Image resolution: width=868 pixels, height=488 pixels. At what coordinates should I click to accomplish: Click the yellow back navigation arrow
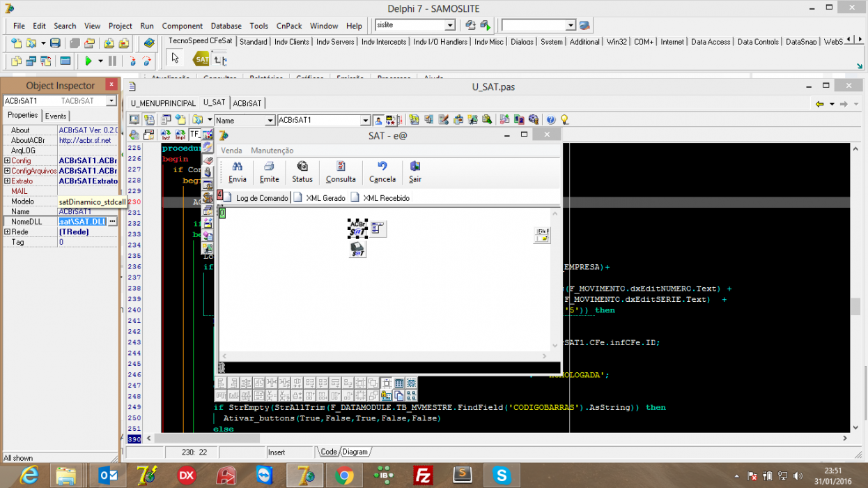(x=820, y=104)
